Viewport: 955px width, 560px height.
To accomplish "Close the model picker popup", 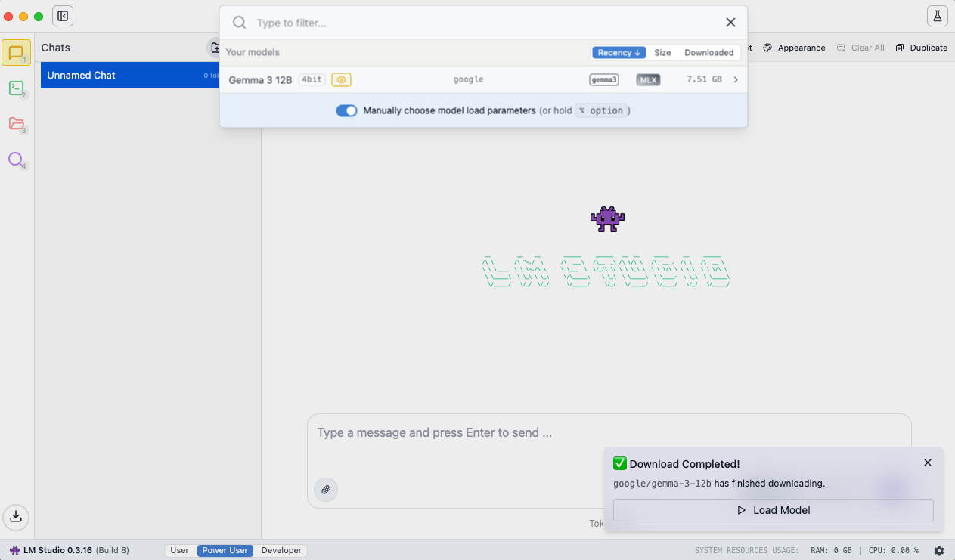I will [x=730, y=23].
